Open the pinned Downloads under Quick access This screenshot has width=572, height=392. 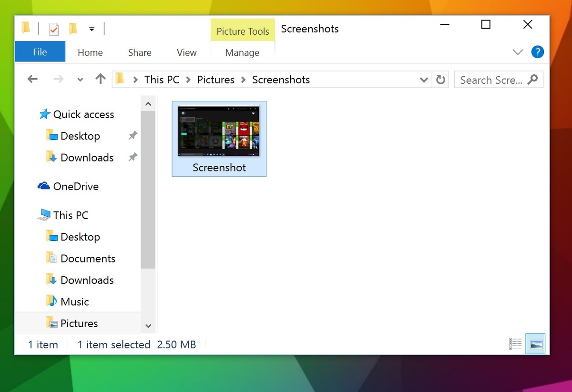[80, 157]
